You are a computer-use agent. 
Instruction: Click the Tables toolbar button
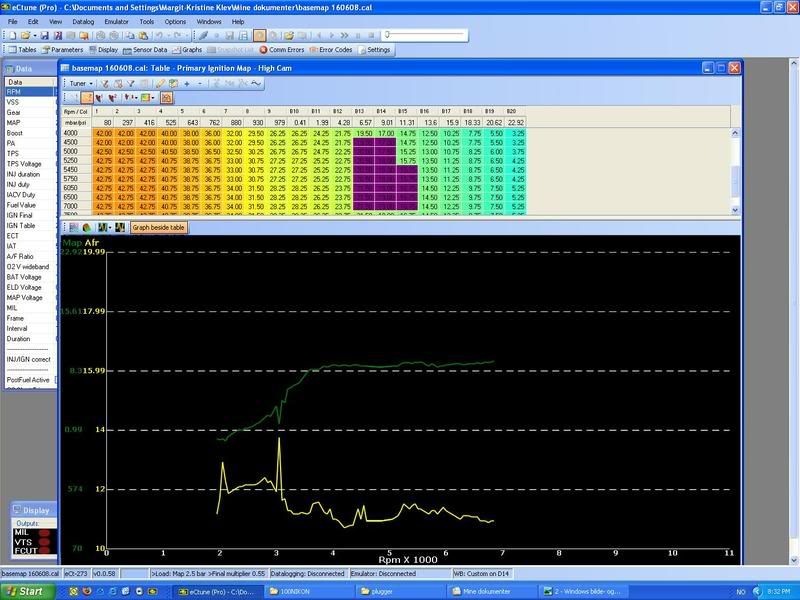(x=22, y=49)
